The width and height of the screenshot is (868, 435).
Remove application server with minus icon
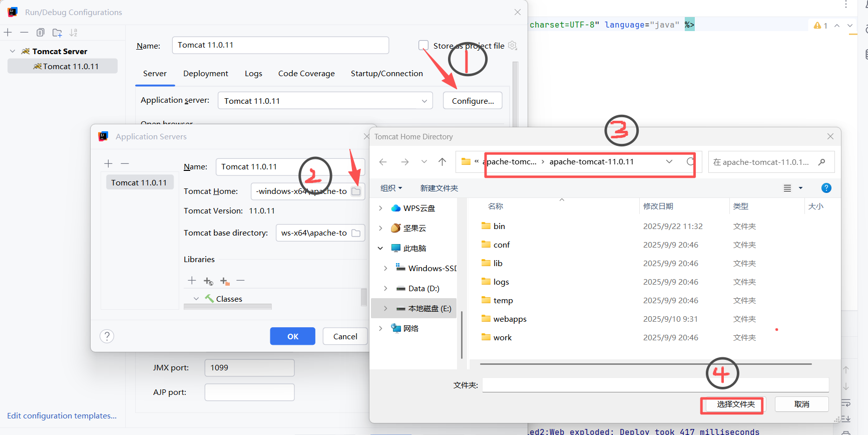click(x=125, y=163)
